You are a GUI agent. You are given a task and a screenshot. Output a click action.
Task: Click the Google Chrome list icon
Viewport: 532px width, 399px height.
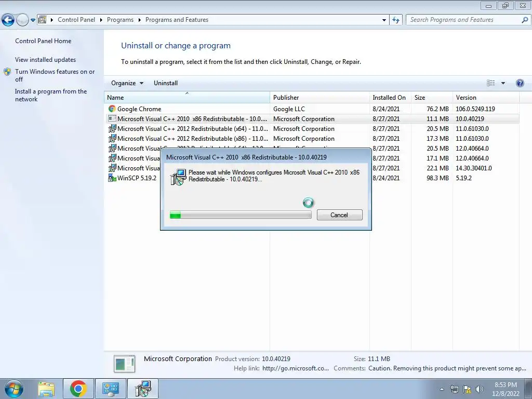coord(112,109)
